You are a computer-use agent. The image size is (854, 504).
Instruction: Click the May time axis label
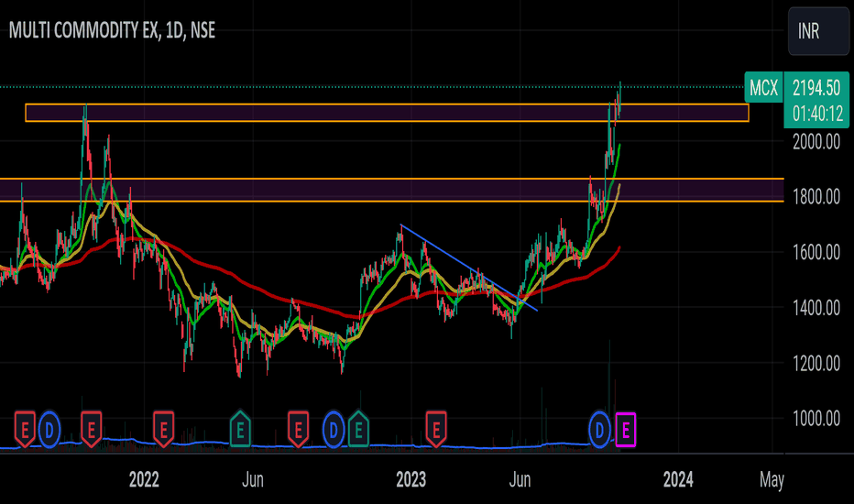[772, 480]
